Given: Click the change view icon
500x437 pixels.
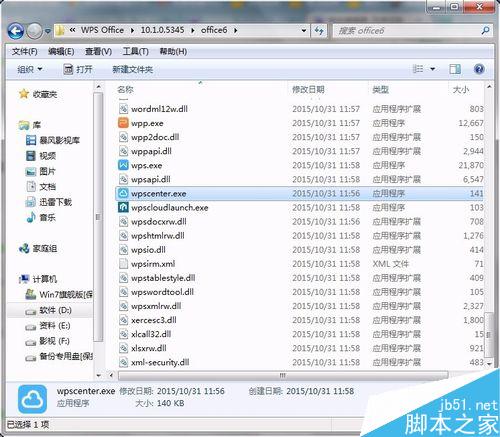Looking at the screenshot, I should click(x=418, y=69).
